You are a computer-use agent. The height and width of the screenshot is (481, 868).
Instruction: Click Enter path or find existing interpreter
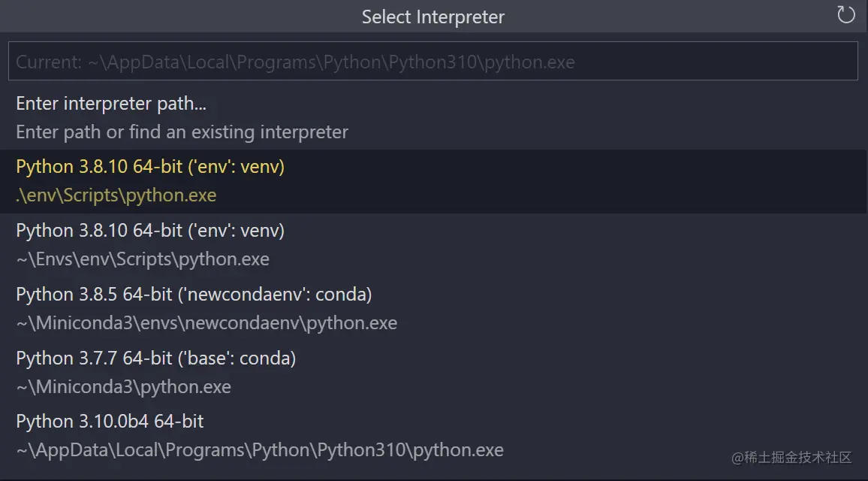(182, 132)
